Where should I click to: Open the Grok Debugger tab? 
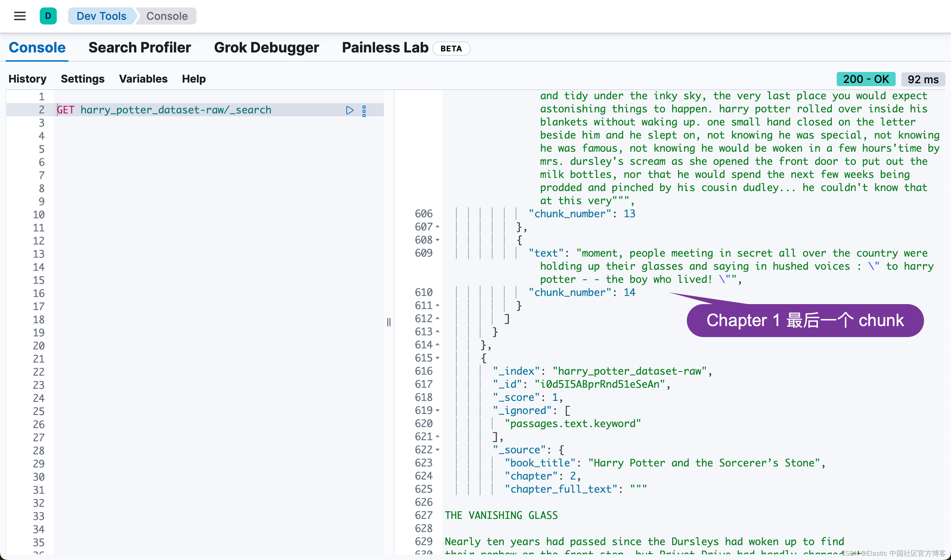tap(266, 47)
